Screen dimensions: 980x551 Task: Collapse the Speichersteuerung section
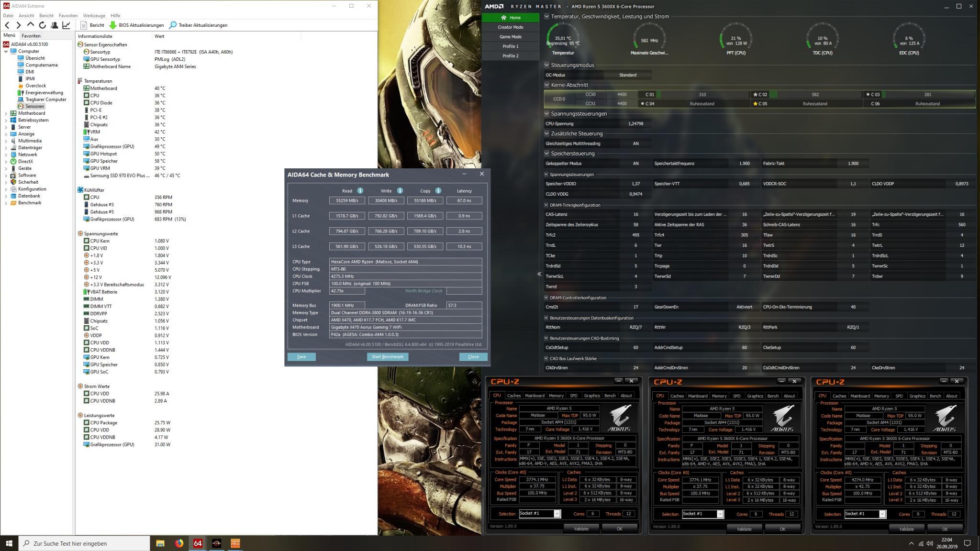coord(547,154)
